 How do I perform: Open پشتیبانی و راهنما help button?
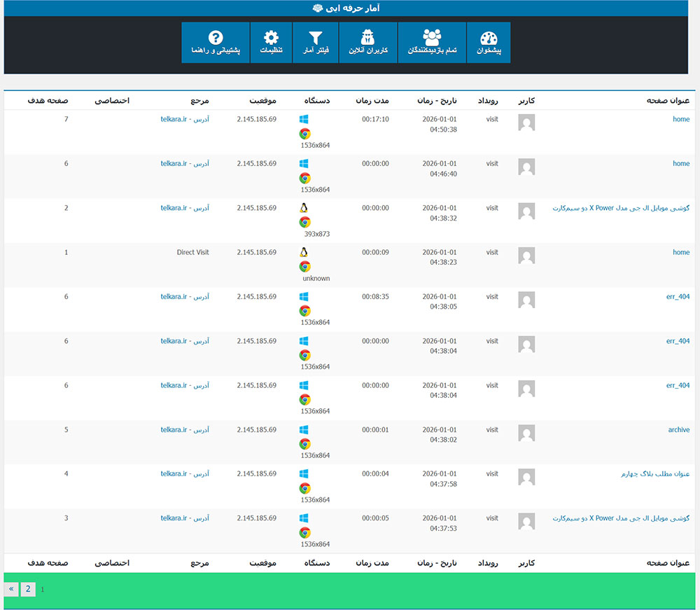(216, 43)
